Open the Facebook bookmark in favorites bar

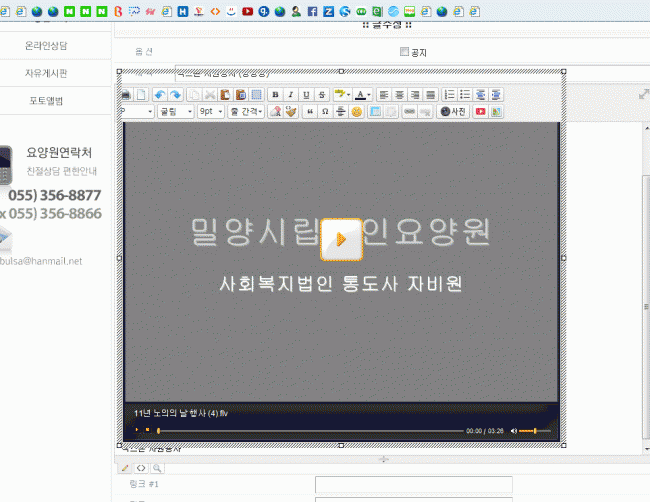(313, 11)
